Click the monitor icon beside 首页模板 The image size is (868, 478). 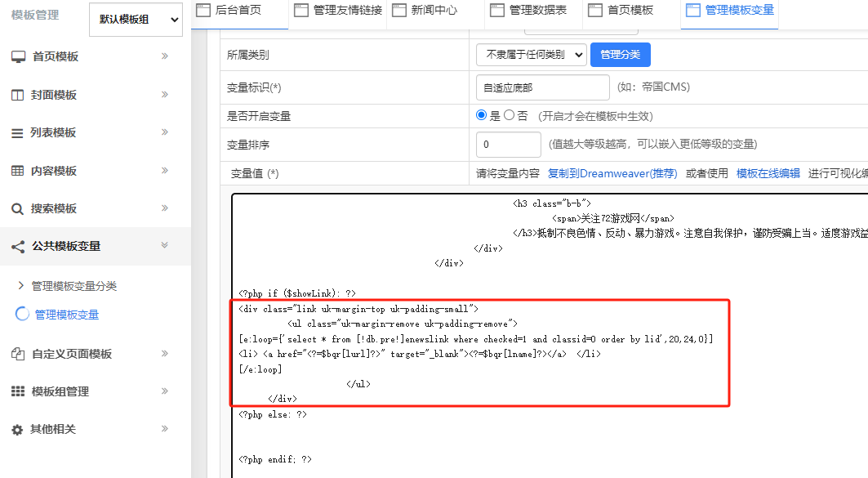point(18,56)
